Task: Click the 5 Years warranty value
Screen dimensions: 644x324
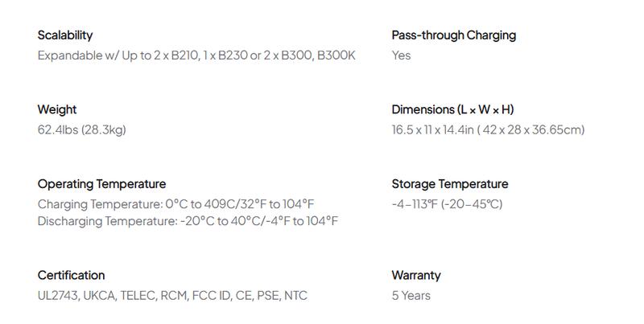Action: 411,296
